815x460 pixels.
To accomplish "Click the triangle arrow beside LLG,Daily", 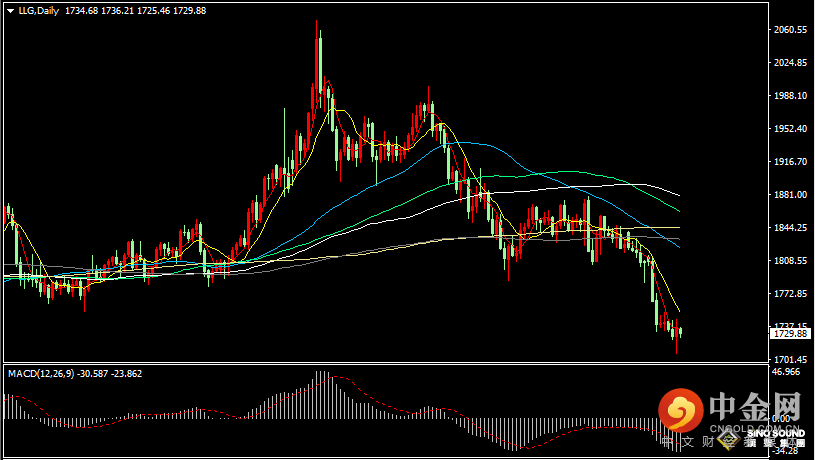I will (x=10, y=10).
